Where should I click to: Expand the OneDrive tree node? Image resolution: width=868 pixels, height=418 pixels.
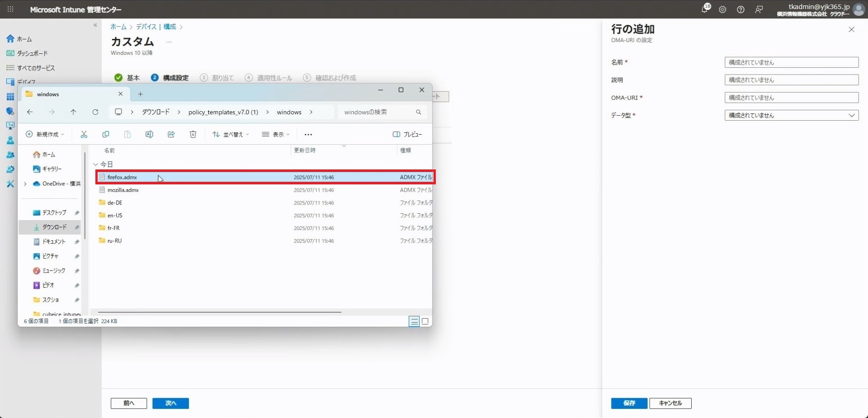click(x=25, y=183)
